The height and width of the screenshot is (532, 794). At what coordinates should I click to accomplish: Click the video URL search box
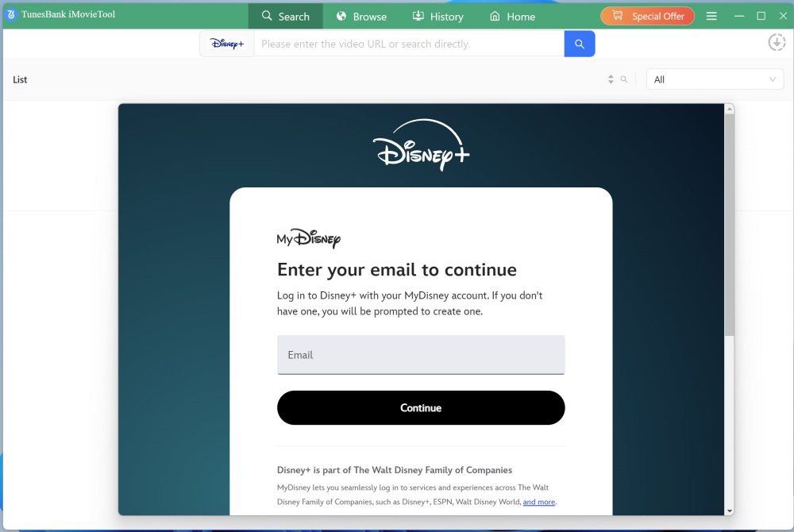(409, 44)
